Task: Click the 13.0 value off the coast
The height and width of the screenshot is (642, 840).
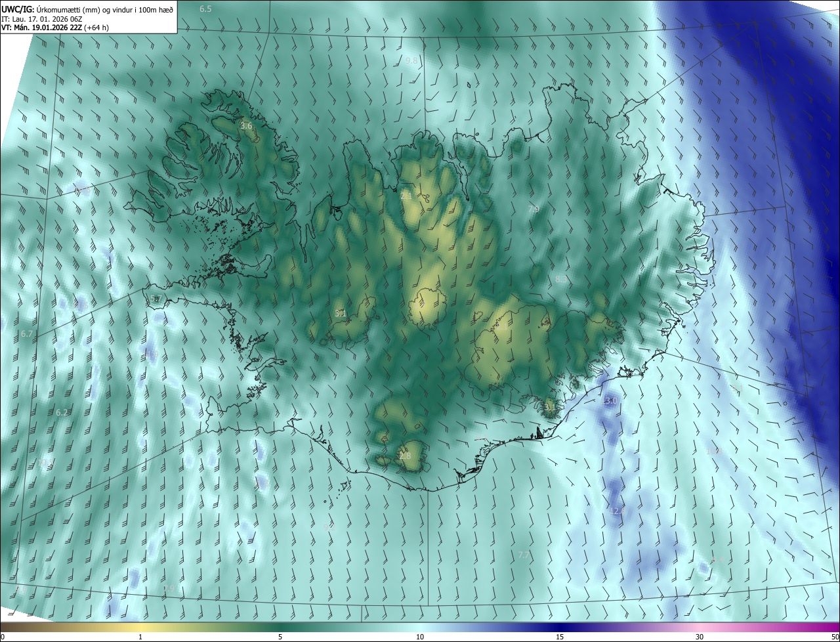Action: (610, 400)
